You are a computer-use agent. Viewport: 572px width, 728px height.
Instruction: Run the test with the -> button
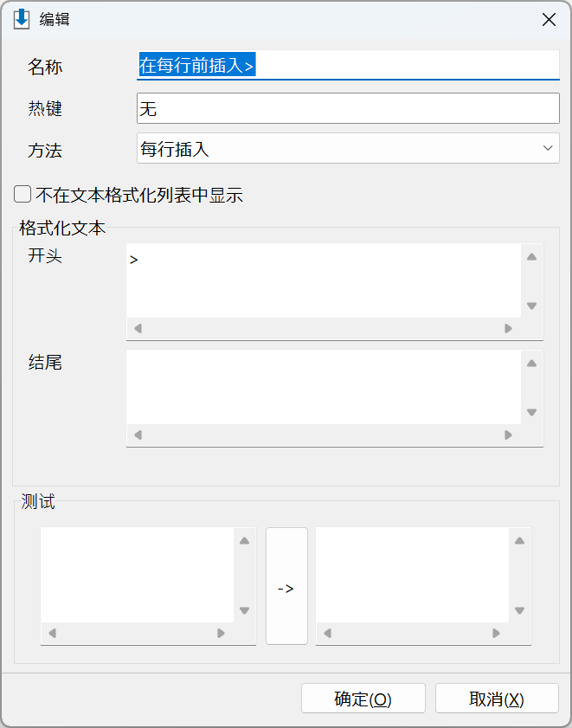[x=286, y=586]
